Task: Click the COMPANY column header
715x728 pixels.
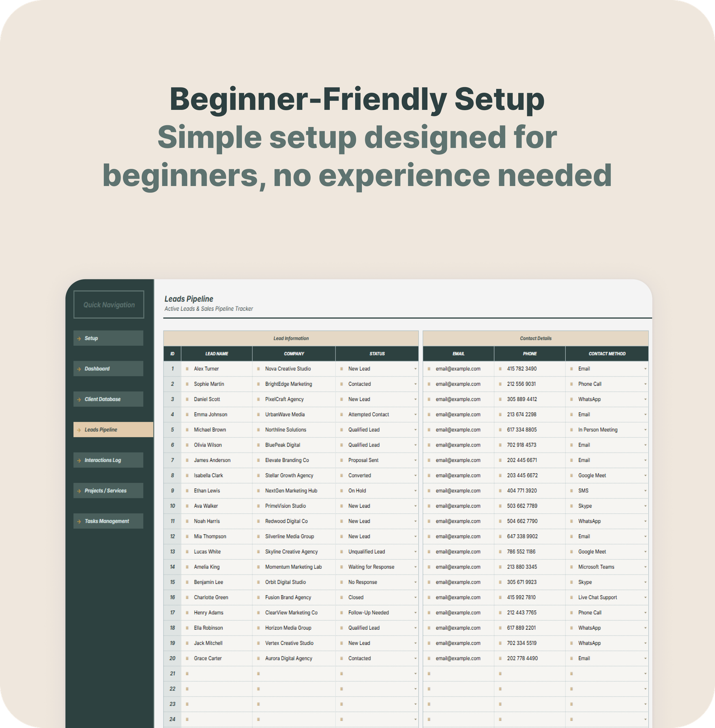Action: pyautogui.click(x=294, y=353)
